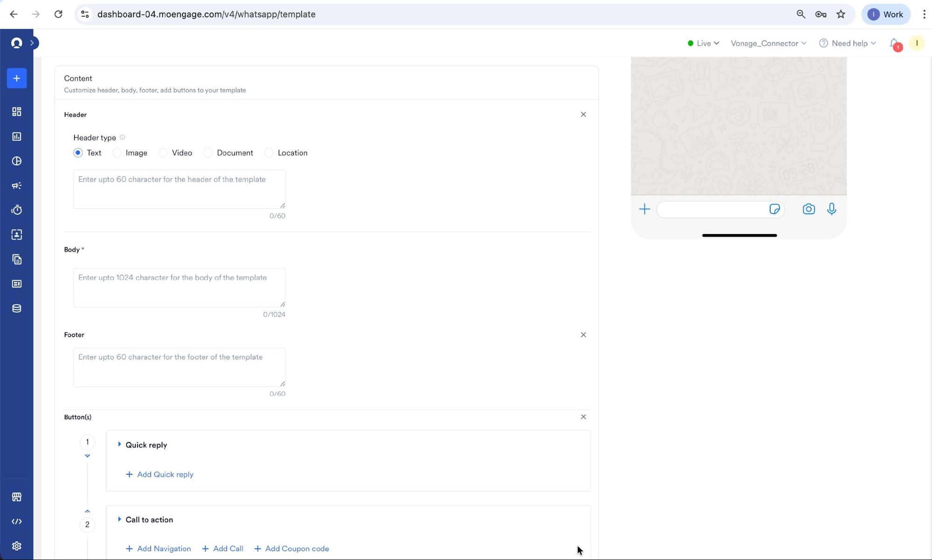Focus the footer text input field
Screen dimensions: 932x560
179,367
